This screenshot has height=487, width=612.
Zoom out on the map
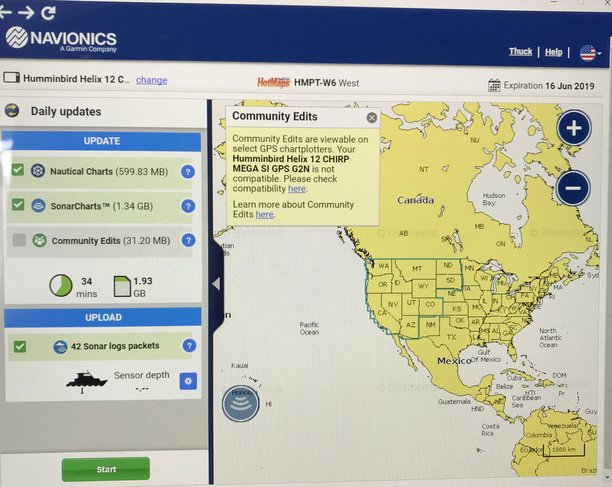coord(573,188)
